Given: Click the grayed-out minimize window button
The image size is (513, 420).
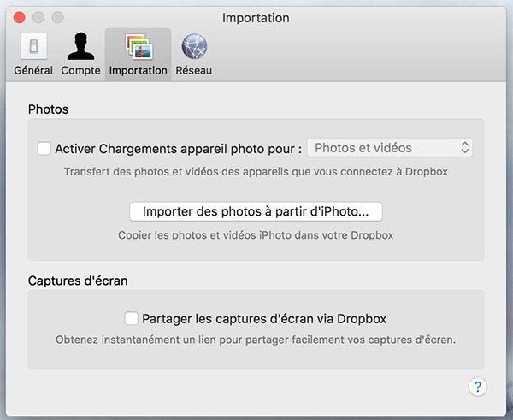Looking at the screenshot, I should pos(38,17).
